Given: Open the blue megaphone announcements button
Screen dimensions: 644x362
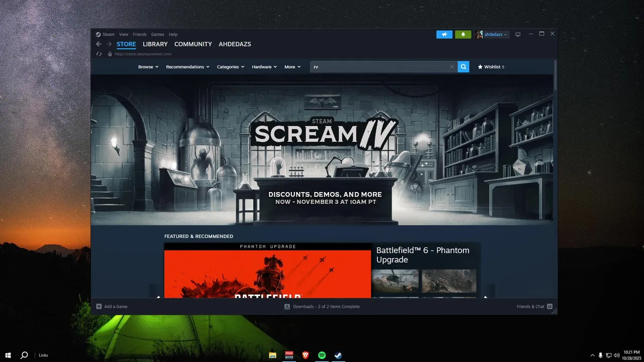Looking at the screenshot, I should point(444,34).
